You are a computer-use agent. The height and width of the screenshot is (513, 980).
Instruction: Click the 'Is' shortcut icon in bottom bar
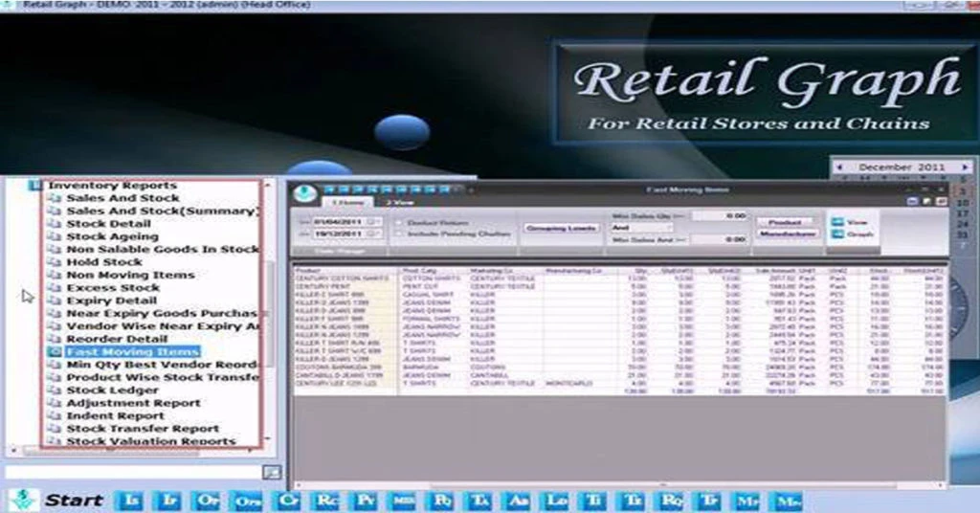pyautogui.click(x=130, y=502)
